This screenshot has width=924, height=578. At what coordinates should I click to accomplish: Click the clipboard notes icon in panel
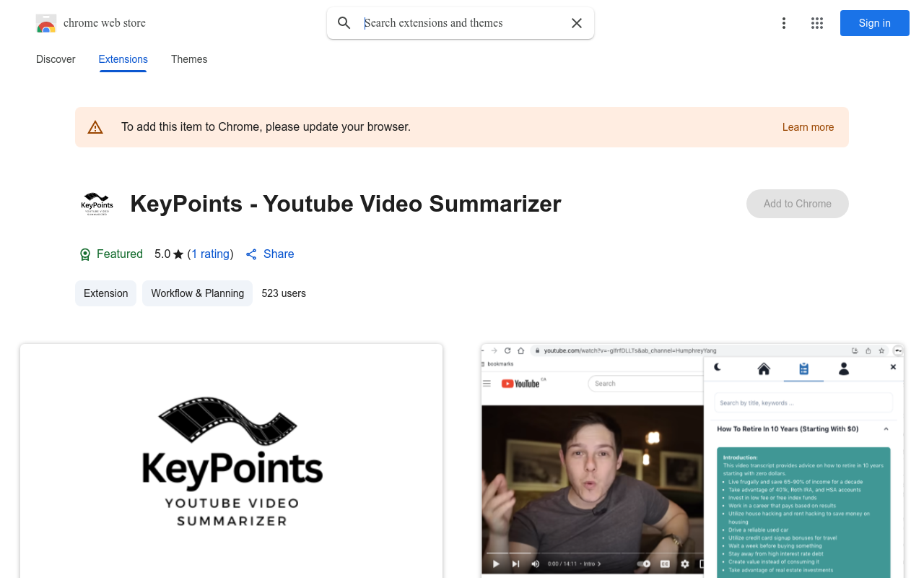(803, 368)
